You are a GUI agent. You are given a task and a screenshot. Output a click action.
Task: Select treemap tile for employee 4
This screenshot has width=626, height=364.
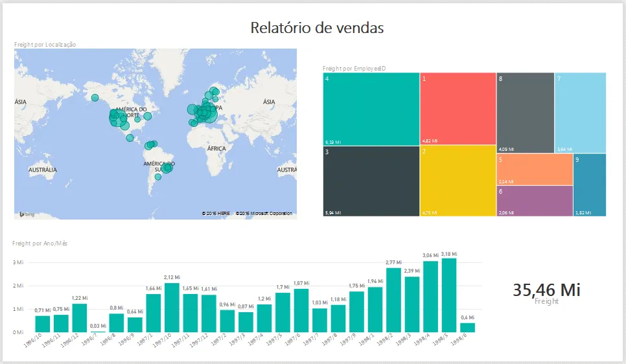pyautogui.click(x=371, y=109)
